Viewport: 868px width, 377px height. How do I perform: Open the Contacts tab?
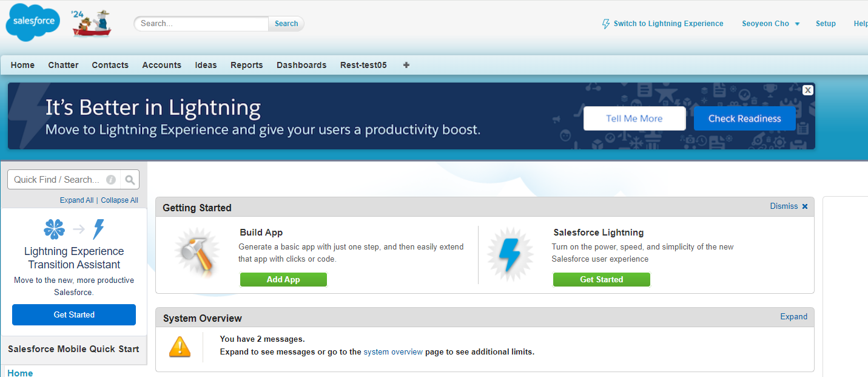pyautogui.click(x=110, y=65)
